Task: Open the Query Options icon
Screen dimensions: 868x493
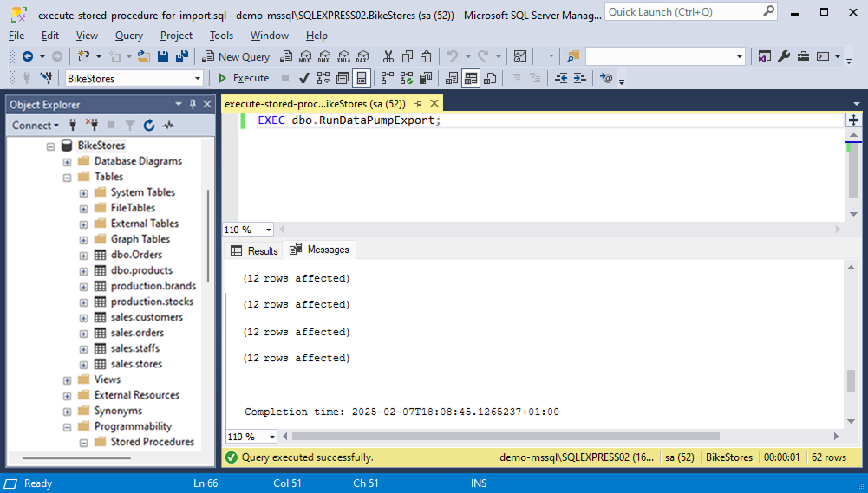Action: pos(343,79)
